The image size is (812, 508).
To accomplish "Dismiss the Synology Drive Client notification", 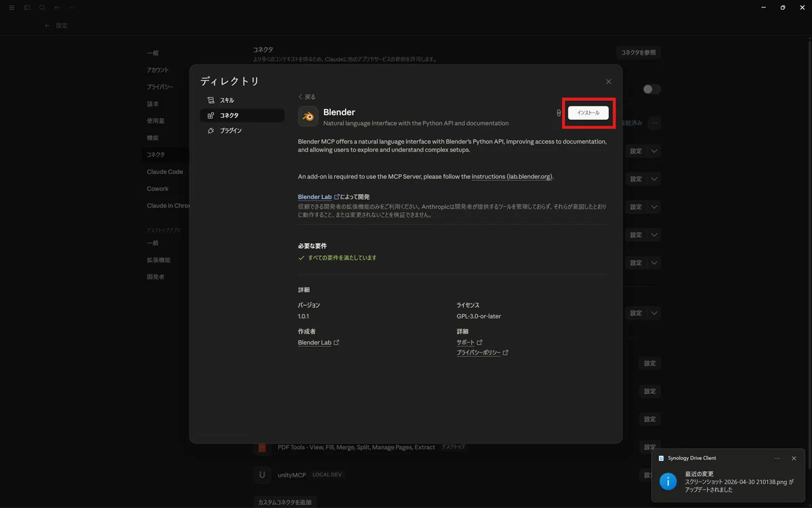I will [x=794, y=458].
